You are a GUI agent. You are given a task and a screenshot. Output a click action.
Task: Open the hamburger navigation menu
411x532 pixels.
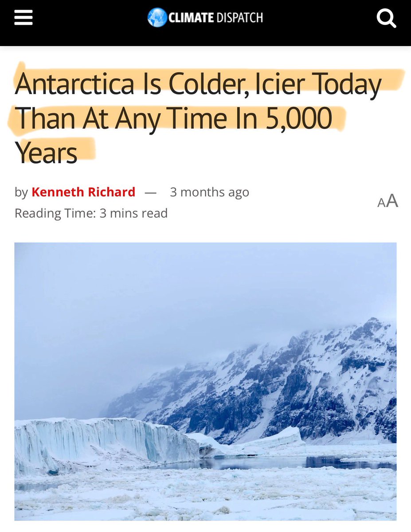click(23, 18)
